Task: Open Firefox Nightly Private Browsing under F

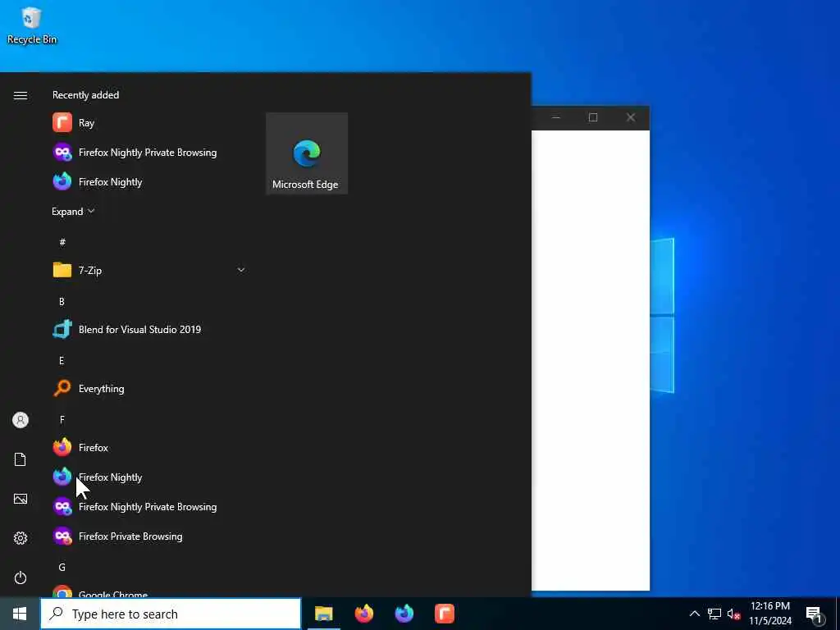Action: click(x=149, y=506)
